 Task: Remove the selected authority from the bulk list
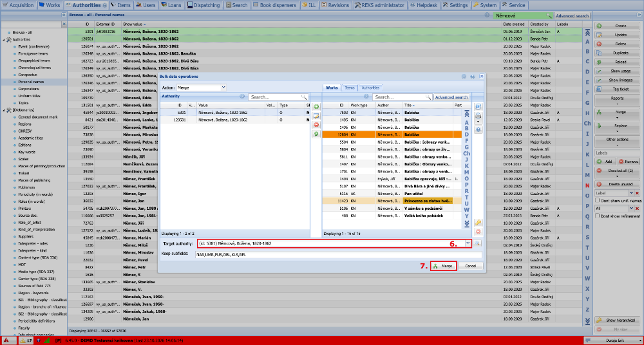[x=316, y=125]
